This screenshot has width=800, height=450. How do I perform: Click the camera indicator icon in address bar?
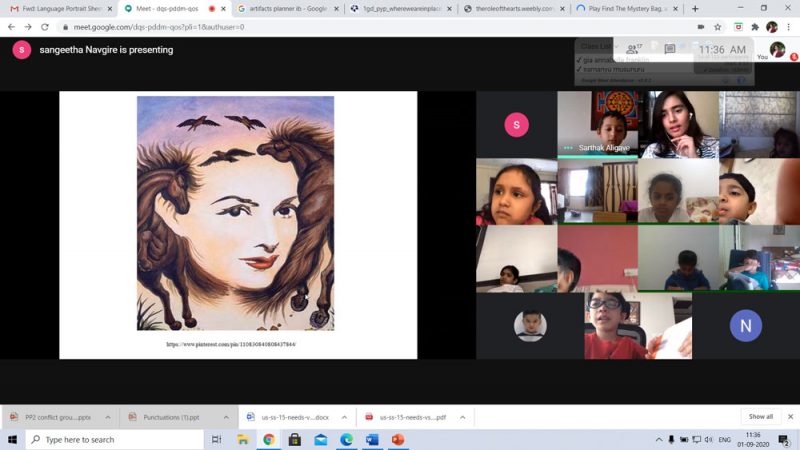(x=701, y=27)
